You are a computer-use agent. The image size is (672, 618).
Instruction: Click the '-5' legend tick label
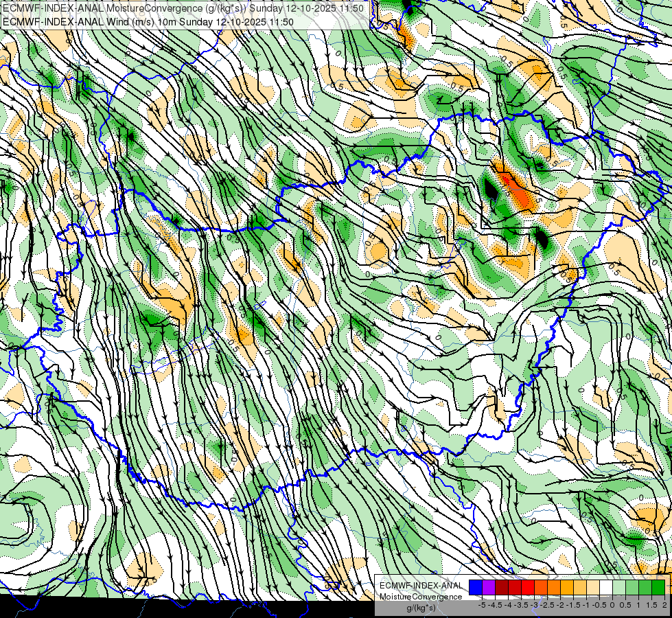pos(482,605)
